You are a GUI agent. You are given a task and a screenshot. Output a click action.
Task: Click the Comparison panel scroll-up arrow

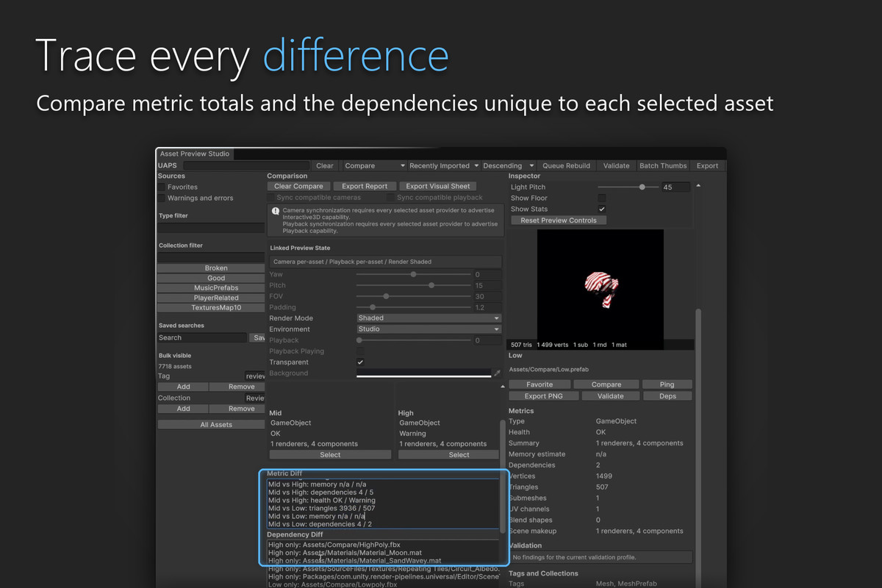point(503,385)
